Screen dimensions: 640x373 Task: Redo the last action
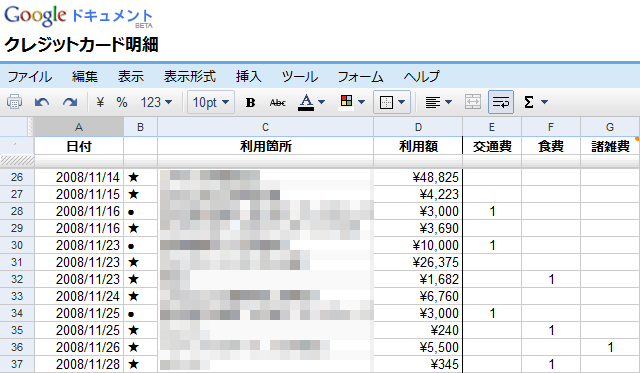click(x=70, y=102)
